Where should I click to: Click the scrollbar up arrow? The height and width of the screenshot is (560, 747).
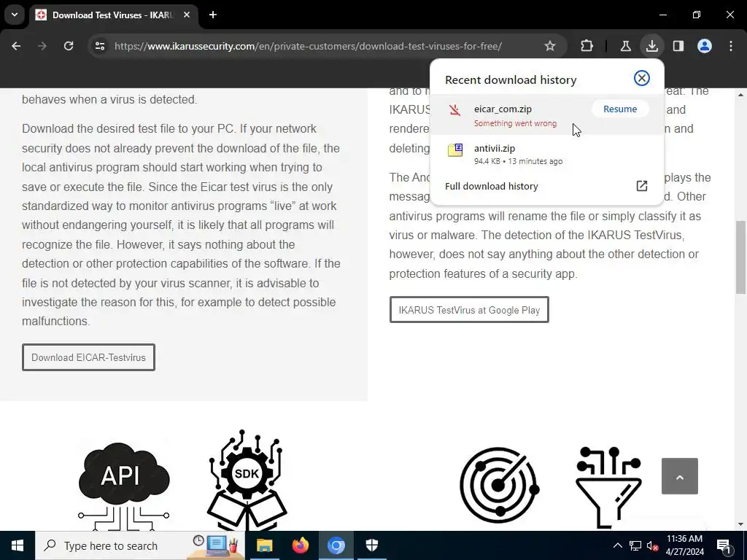(x=741, y=95)
